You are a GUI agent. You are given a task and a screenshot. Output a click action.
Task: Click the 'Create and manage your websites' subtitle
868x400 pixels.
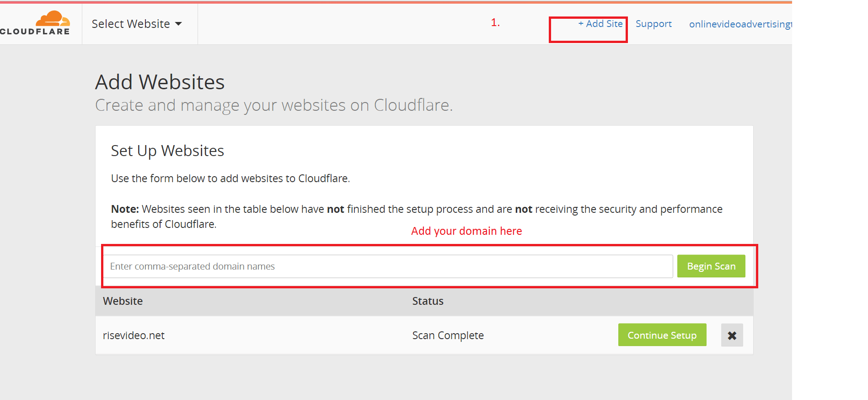pos(274,105)
